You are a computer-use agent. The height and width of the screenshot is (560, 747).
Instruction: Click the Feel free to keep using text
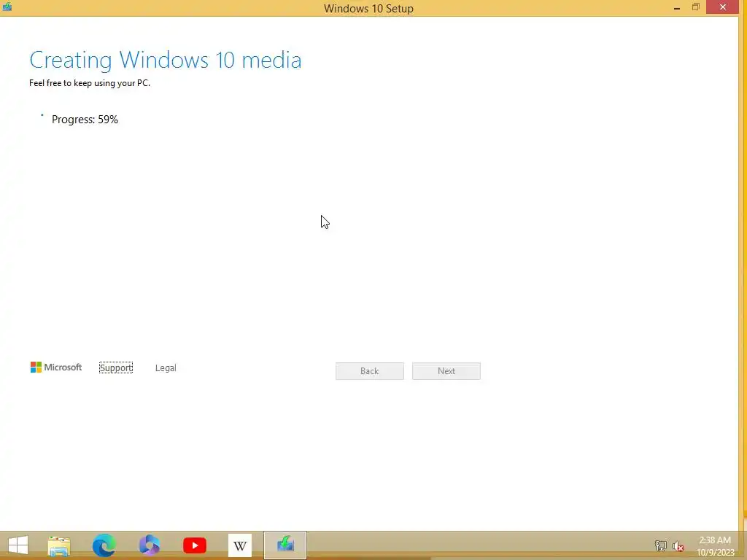coord(90,83)
